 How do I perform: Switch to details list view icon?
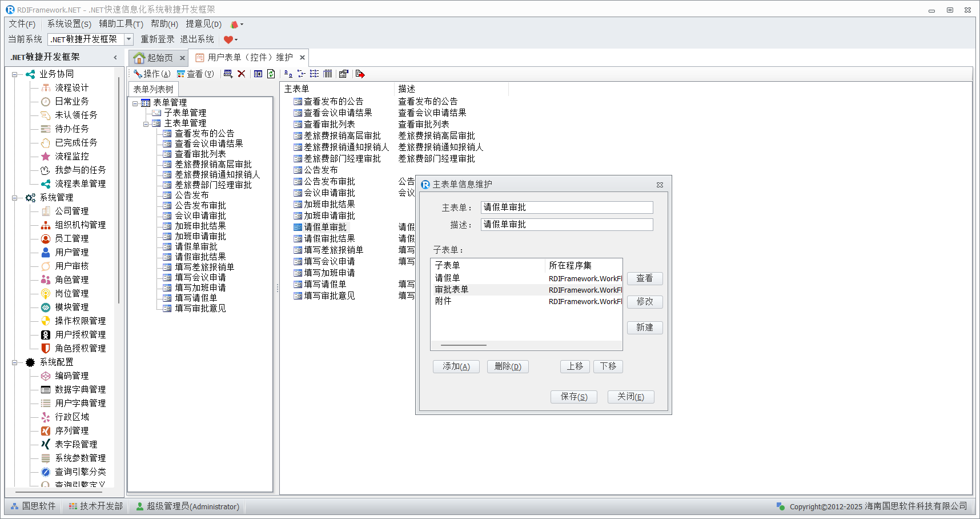pyautogui.click(x=327, y=74)
